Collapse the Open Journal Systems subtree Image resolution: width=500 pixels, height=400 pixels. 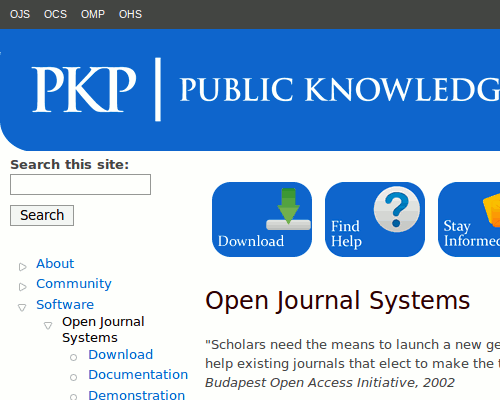48,325
